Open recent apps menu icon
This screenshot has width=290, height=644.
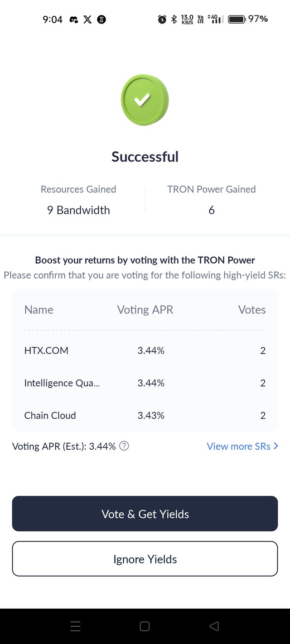(76, 626)
